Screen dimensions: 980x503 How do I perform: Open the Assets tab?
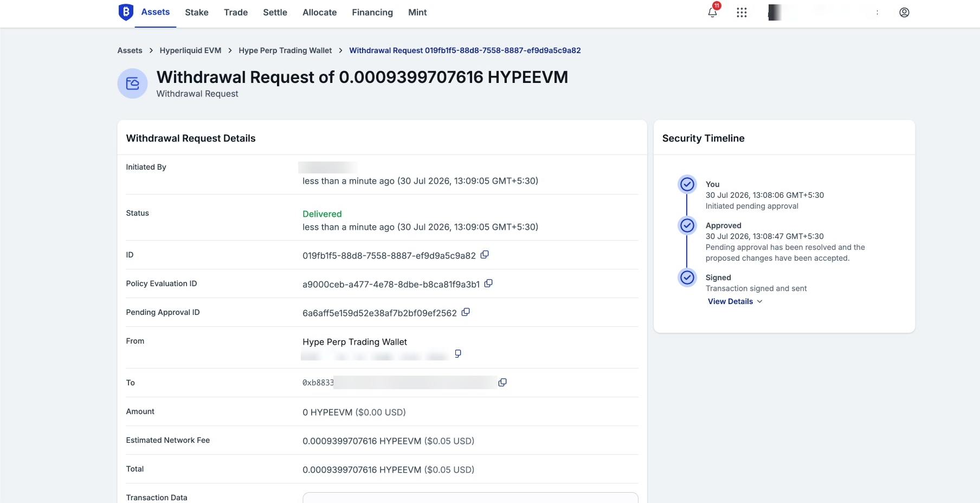pos(156,12)
